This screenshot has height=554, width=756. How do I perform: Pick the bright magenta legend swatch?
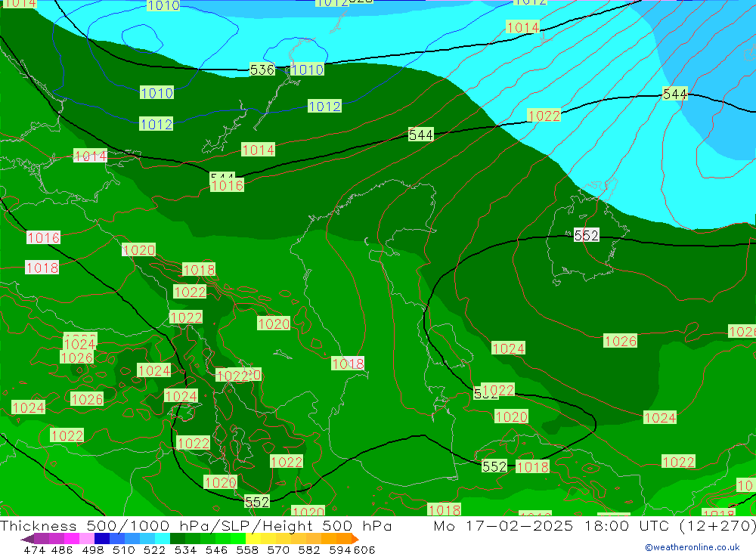tap(71, 539)
